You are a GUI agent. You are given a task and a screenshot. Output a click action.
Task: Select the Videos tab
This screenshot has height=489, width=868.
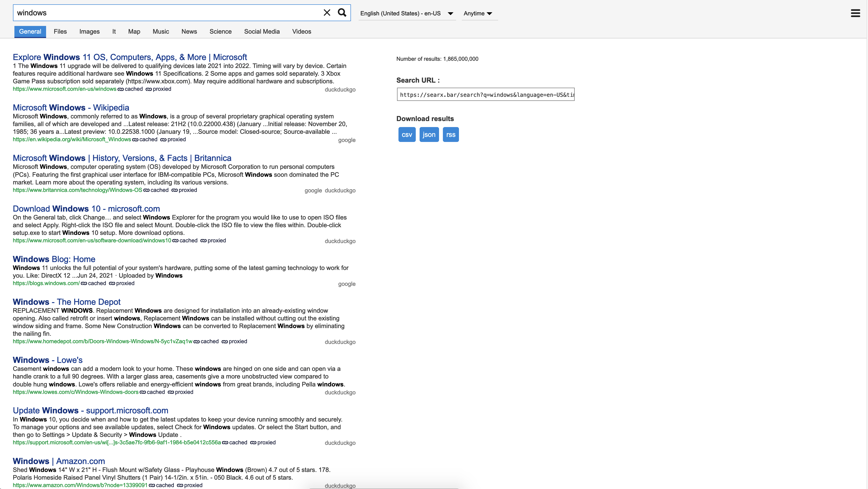[x=301, y=31]
